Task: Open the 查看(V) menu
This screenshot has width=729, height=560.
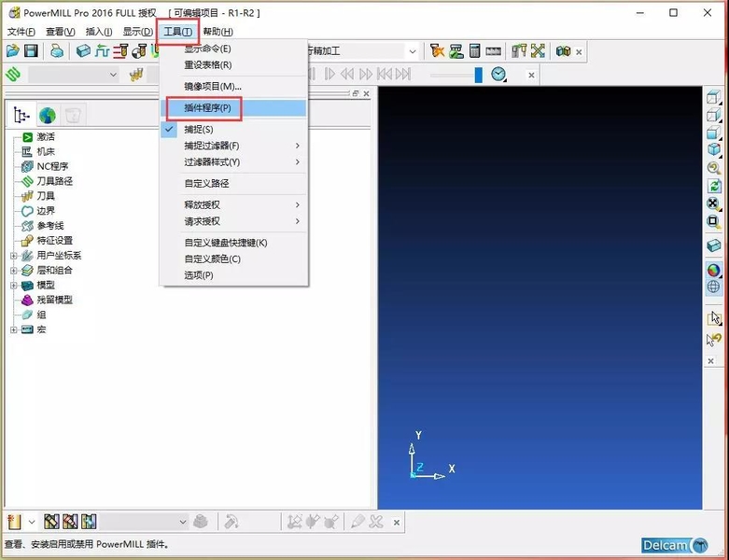Action: 60,32
